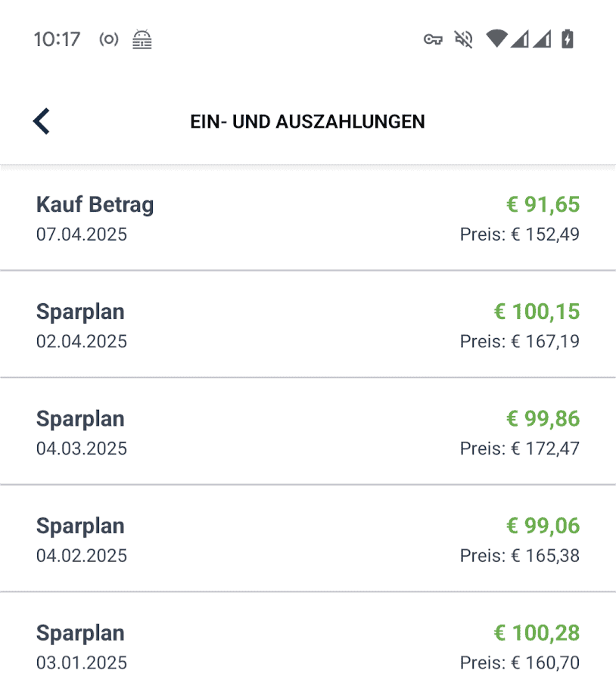
Task: Tap the battery charging icon
Action: [568, 39]
